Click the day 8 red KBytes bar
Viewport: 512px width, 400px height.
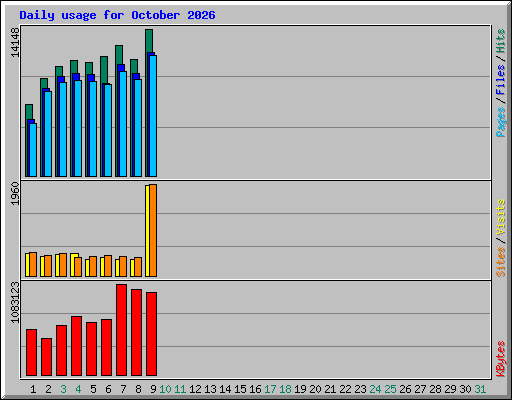click(136, 333)
